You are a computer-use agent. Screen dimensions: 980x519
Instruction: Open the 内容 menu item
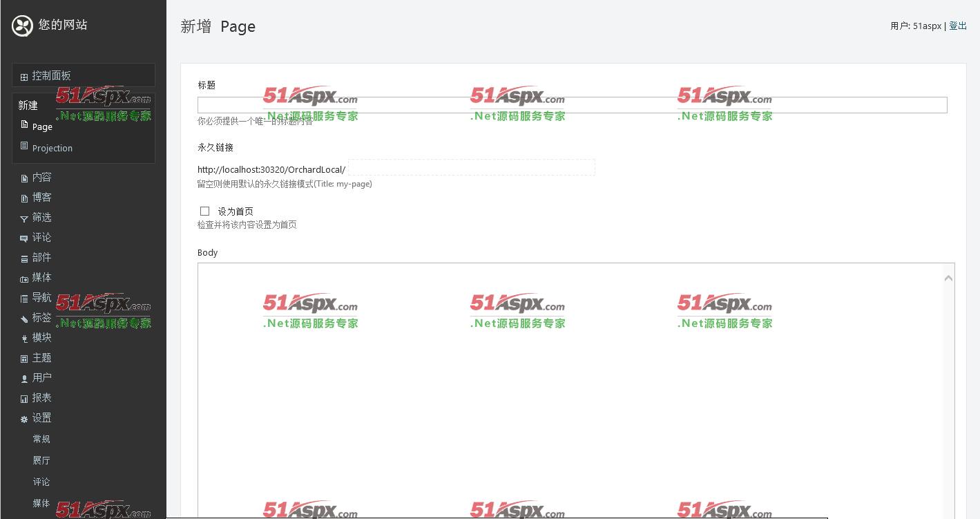point(41,178)
